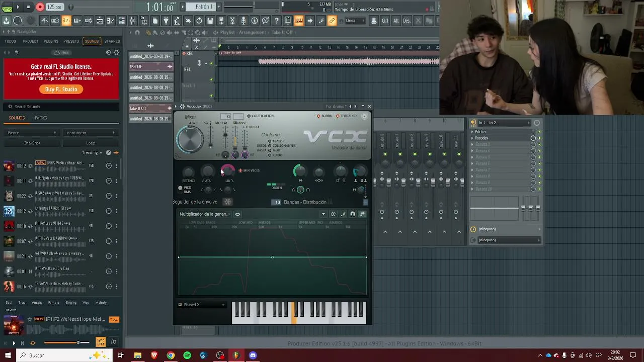644x362 pixels.
Task: Click the info circle toolbar icon
Action: (x=255, y=21)
